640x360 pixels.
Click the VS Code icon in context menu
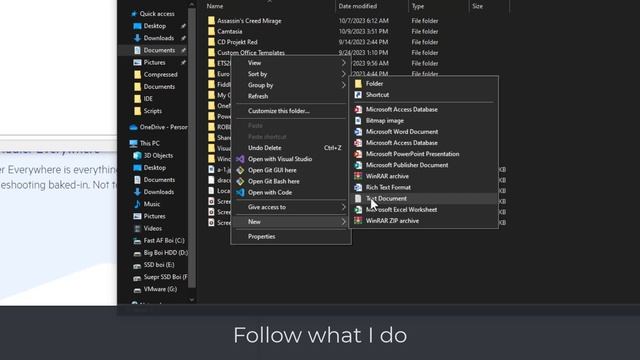point(240,192)
